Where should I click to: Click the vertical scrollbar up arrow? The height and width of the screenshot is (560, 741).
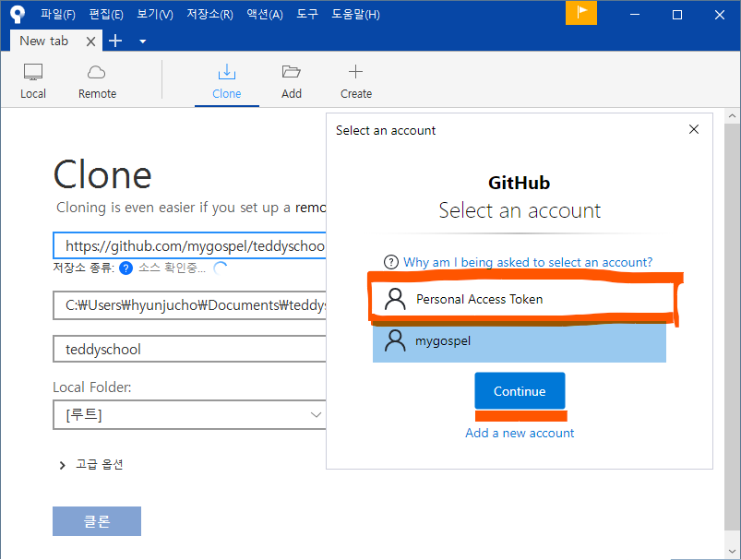[732, 115]
